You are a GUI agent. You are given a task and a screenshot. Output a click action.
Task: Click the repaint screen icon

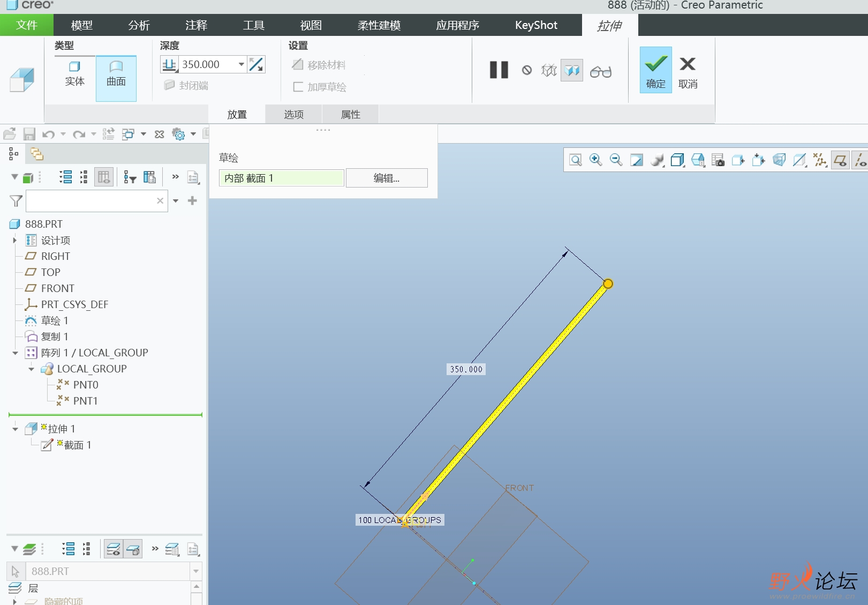637,160
